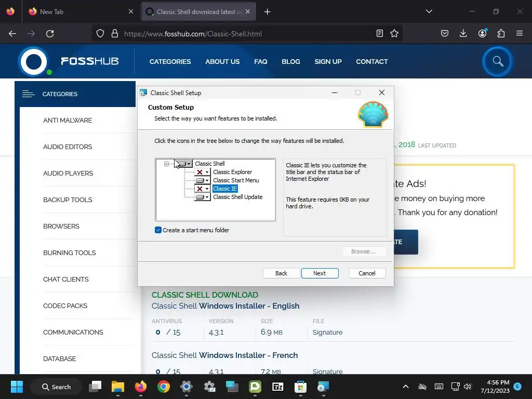The height and width of the screenshot is (399, 532).
Task: Open Classic Start Menu feature install dropdown
Action: 203,180
